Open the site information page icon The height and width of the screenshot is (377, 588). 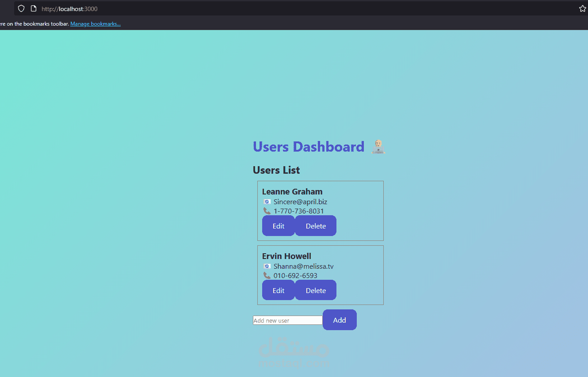coord(33,8)
